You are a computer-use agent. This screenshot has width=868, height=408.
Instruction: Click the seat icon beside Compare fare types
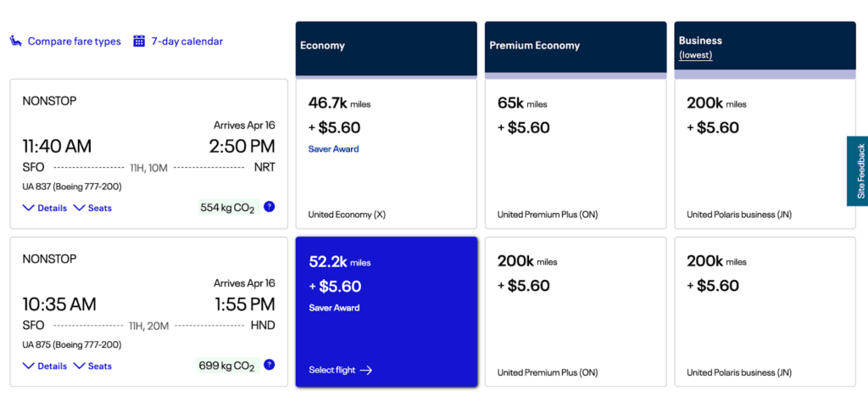pos(16,41)
